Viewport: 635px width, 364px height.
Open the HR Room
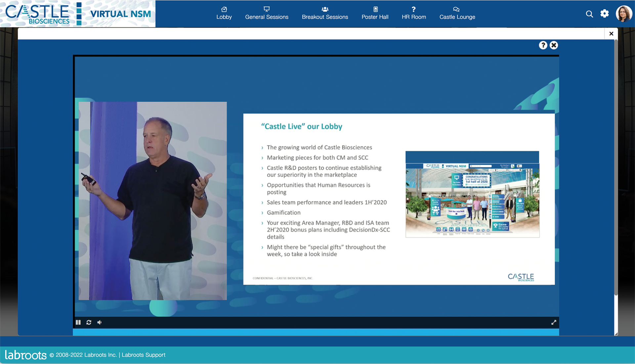414,14
